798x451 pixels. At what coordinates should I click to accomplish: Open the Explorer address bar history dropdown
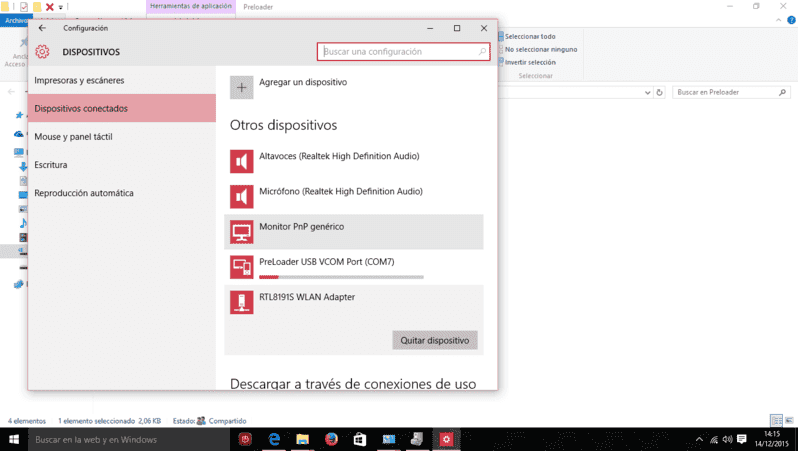click(647, 92)
